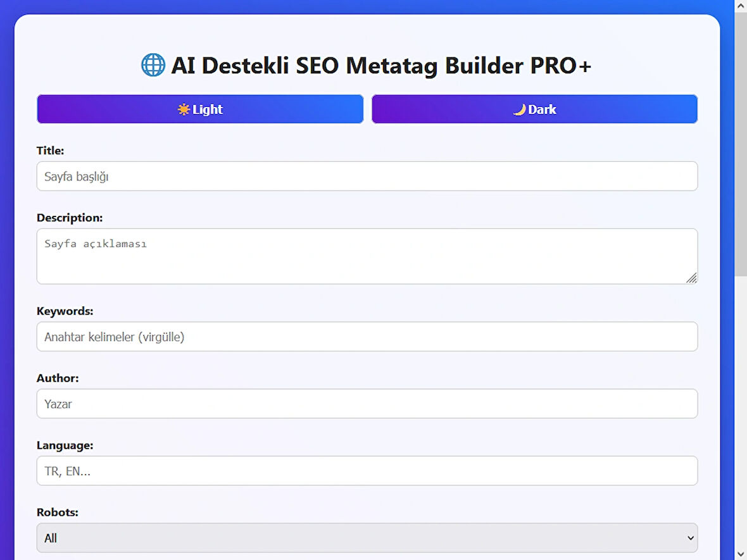The image size is (747, 560).
Task: Switch to Light theme
Action: click(200, 109)
